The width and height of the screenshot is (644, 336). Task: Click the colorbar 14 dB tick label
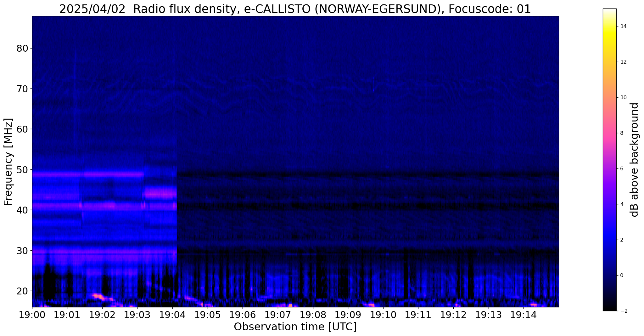pyautogui.click(x=623, y=26)
